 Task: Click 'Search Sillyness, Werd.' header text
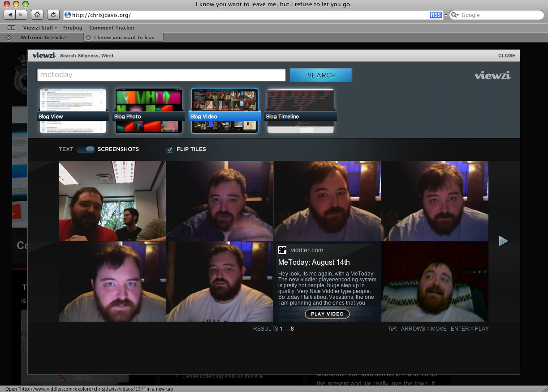click(87, 56)
